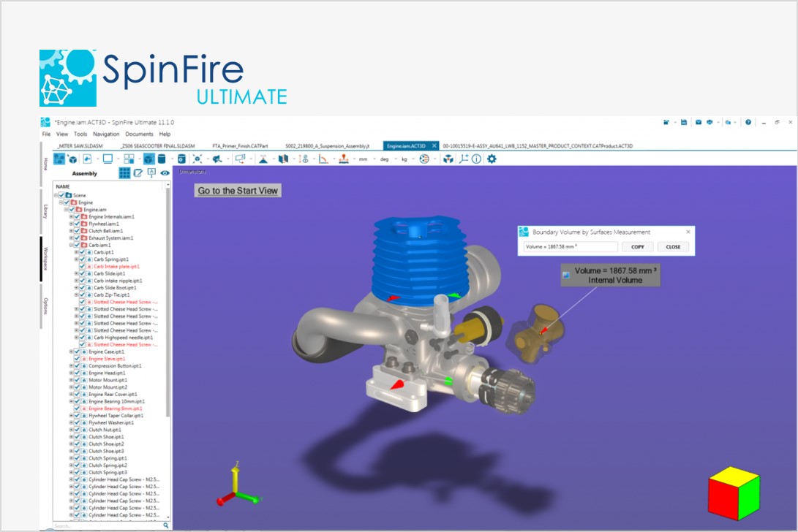Click the email envelope icon
Screen dimensions: 798x532
click(699, 122)
